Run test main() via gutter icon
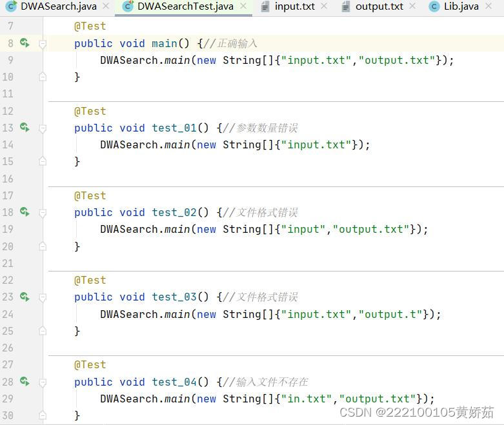This screenshot has width=504, height=425. tap(25, 43)
